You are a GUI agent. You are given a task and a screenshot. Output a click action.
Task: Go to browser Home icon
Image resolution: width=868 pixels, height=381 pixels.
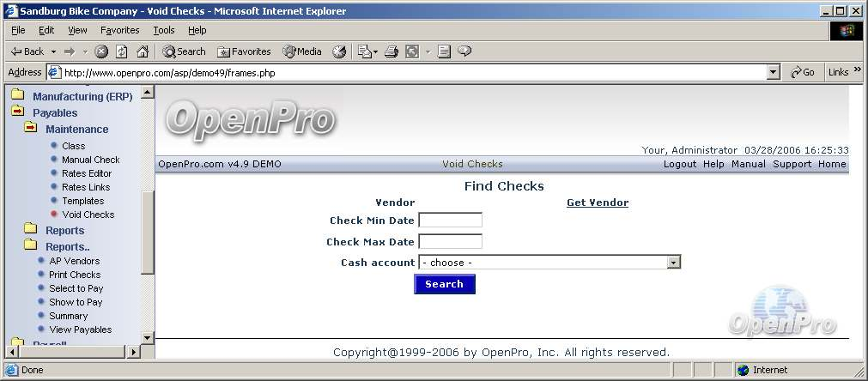tap(143, 51)
